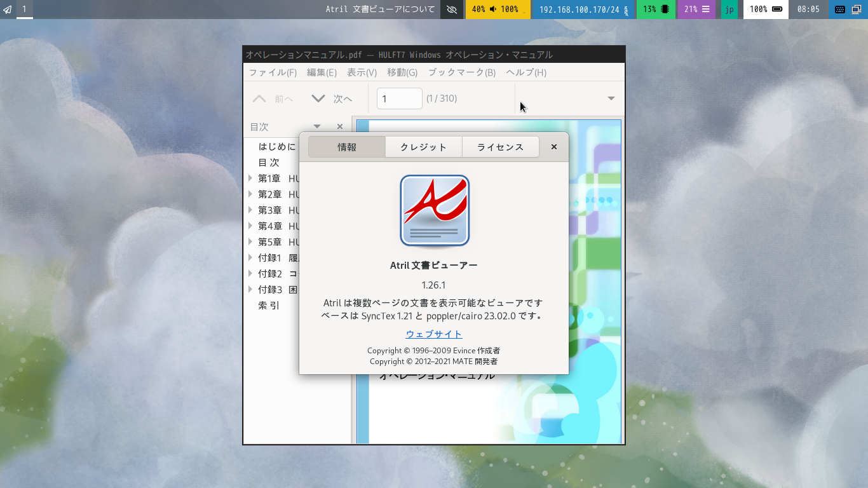Toggle the crossed-eye icon in the top bar

tap(452, 10)
